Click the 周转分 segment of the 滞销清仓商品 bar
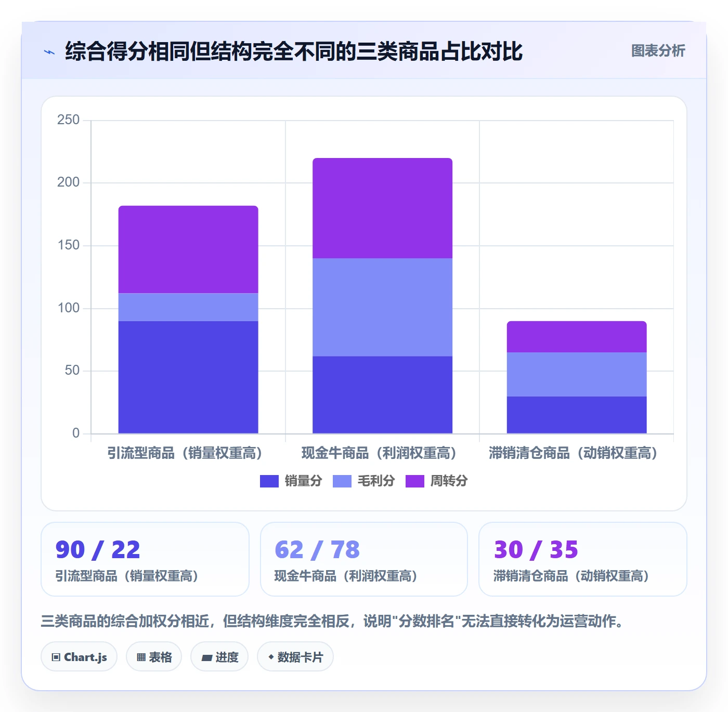Screen dimensions: 728x712 tap(577, 337)
